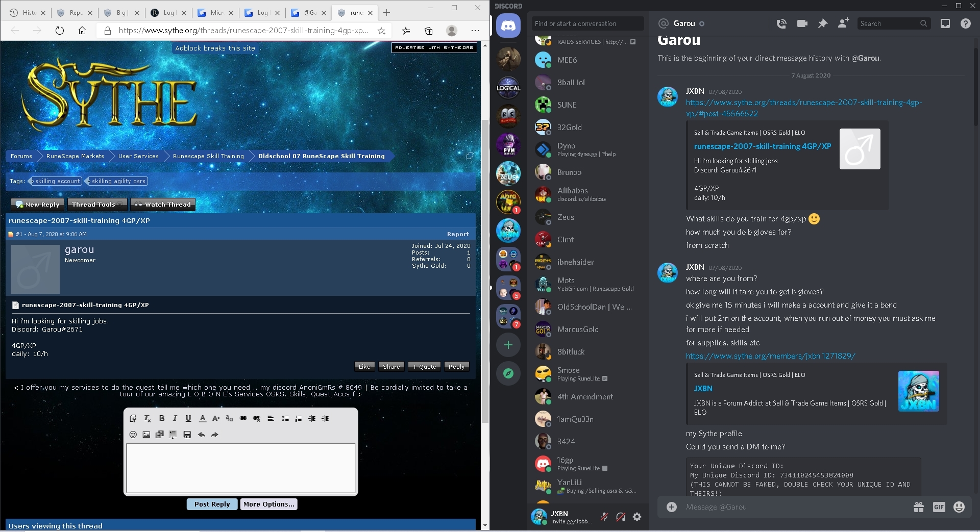Click the unlink icon in editor

pyautogui.click(x=257, y=418)
